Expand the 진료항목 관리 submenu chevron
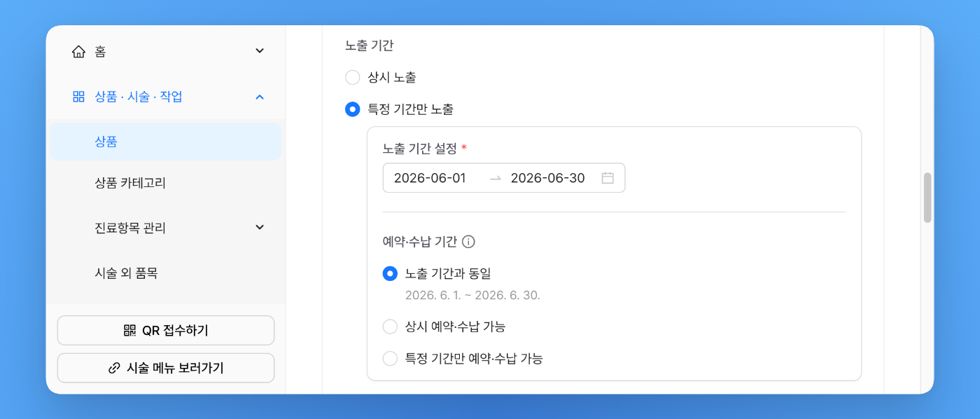 pyautogui.click(x=260, y=227)
